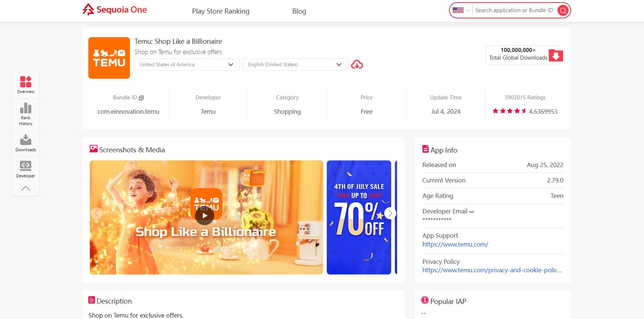The image size is (644, 319).
Task: Click the red cloud download icon
Action: [x=357, y=65]
